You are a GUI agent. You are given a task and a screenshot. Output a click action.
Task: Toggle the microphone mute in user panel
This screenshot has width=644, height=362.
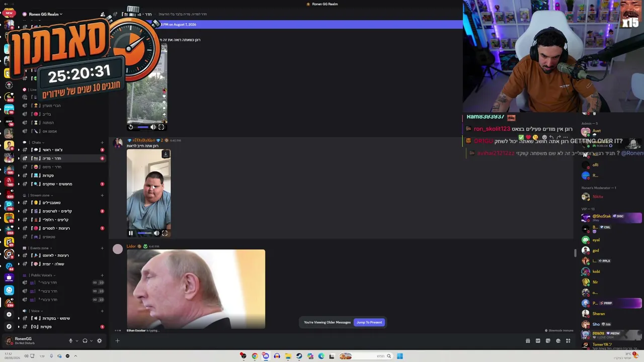click(x=70, y=341)
